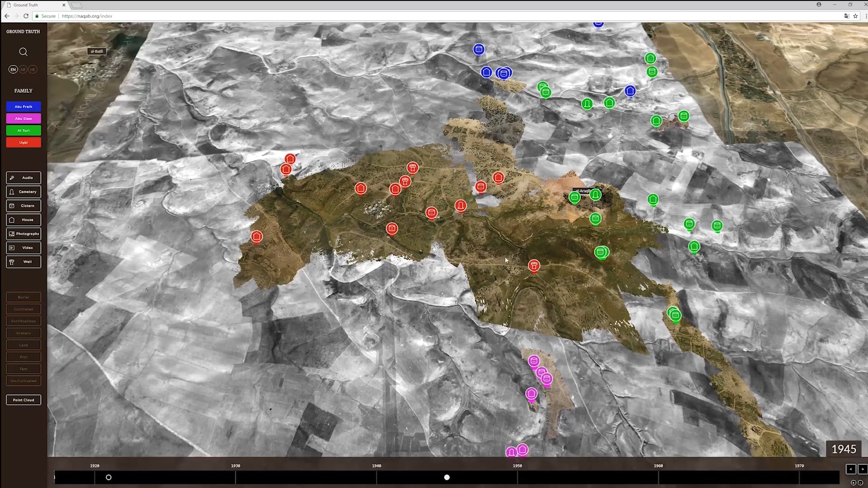
Task: Zoom out timeline with minus icon
Action: [860, 483]
